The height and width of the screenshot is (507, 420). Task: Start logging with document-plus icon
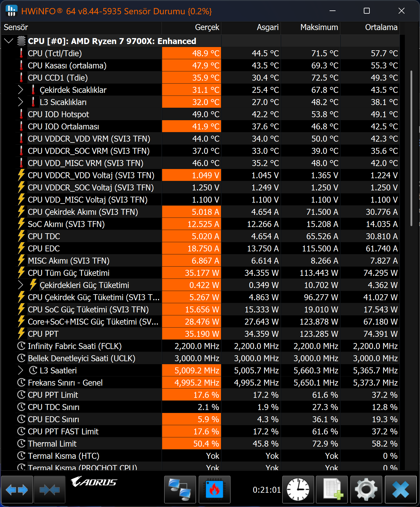[x=332, y=489]
